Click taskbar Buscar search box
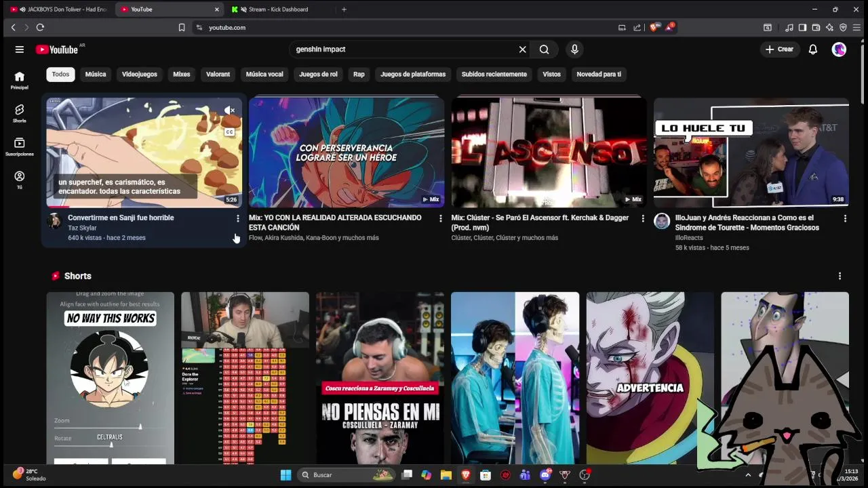This screenshot has width=868, height=488. (347, 475)
